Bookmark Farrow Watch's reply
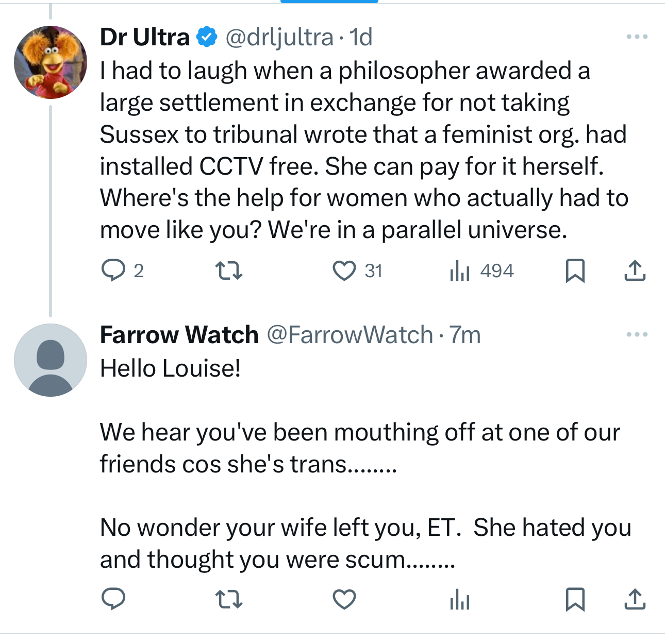This screenshot has width=665, height=644. [x=575, y=599]
